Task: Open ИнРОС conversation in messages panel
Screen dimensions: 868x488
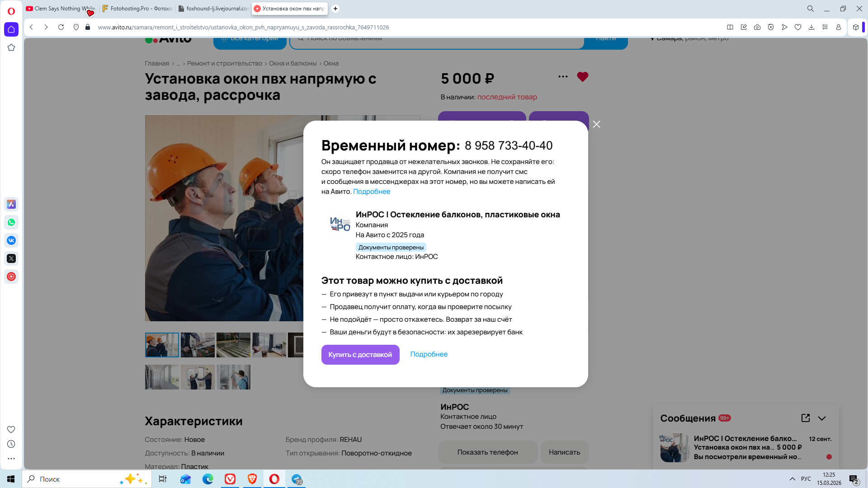Action: click(746, 447)
